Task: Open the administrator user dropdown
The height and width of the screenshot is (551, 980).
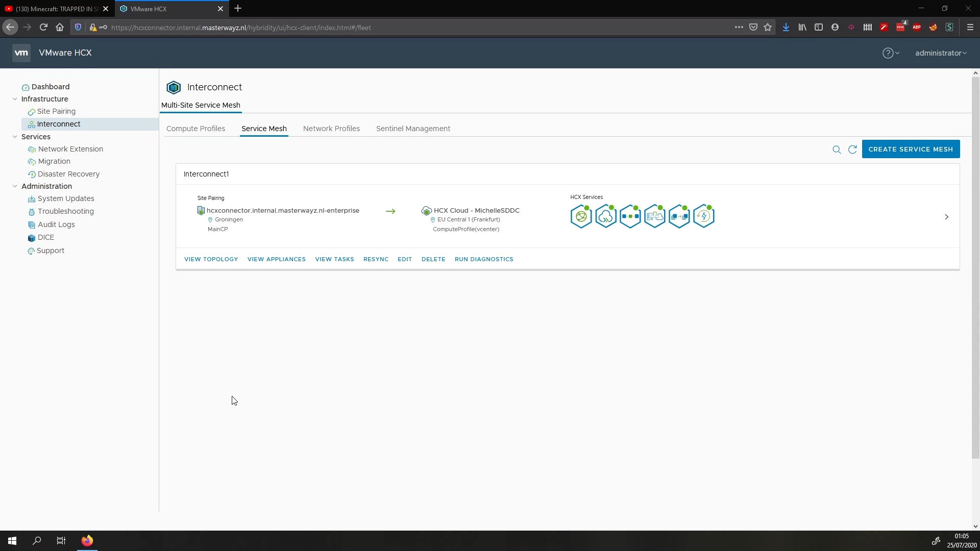Action: tap(941, 53)
